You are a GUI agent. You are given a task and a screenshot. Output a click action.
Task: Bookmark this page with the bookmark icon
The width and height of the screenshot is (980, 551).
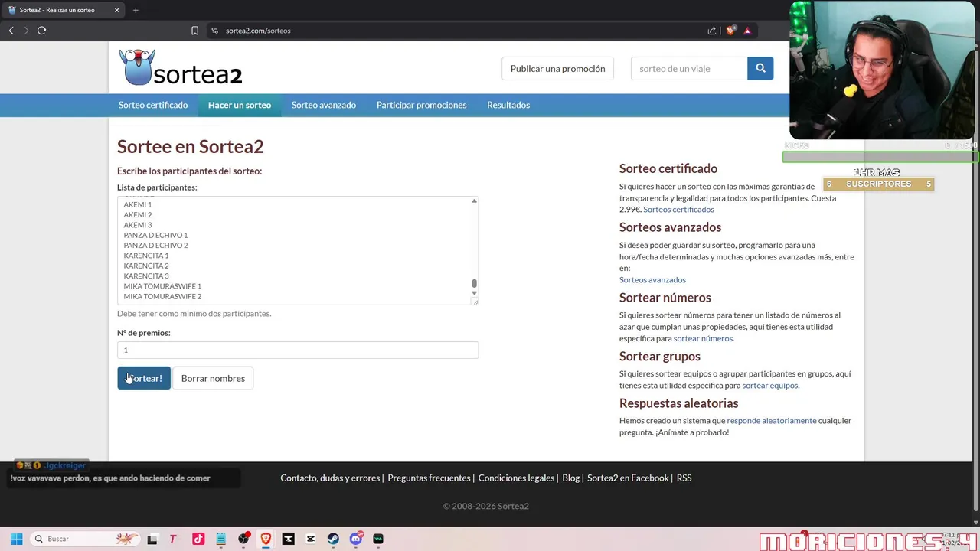194,31
